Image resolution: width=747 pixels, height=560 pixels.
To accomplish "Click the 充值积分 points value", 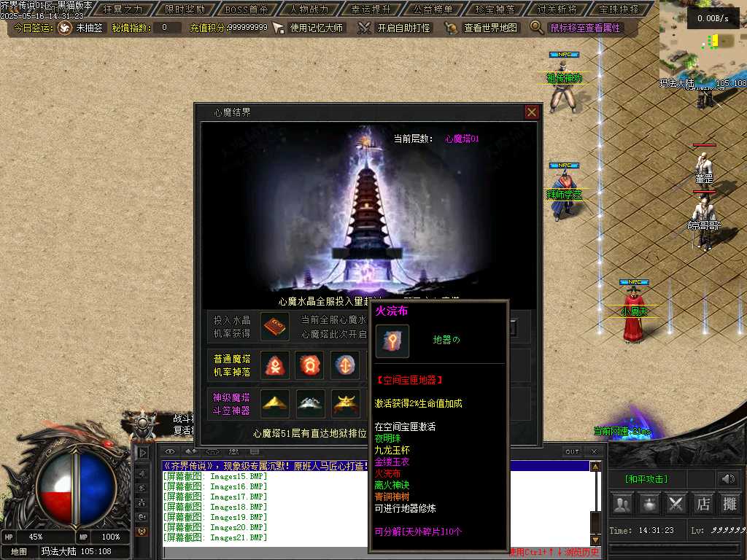I will (247, 28).
